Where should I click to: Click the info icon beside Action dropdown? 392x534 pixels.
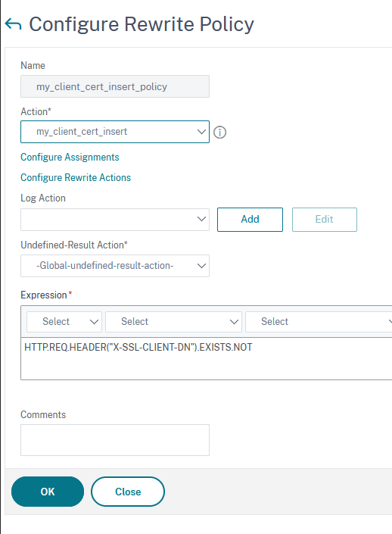(219, 132)
